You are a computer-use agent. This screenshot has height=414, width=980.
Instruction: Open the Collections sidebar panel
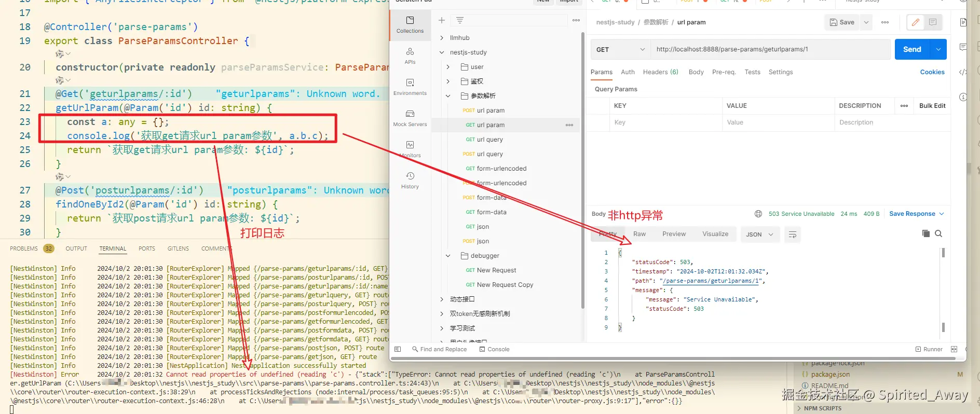click(410, 25)
